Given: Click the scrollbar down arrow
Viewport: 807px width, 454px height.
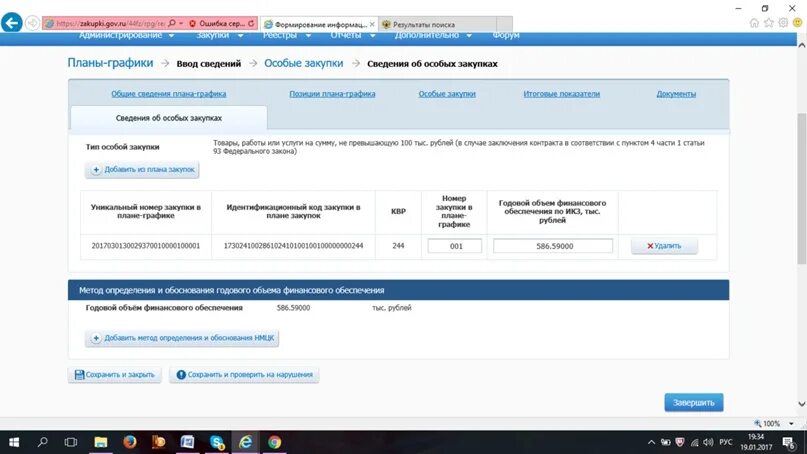Looking at the screenshot, I should pos(801,404).
